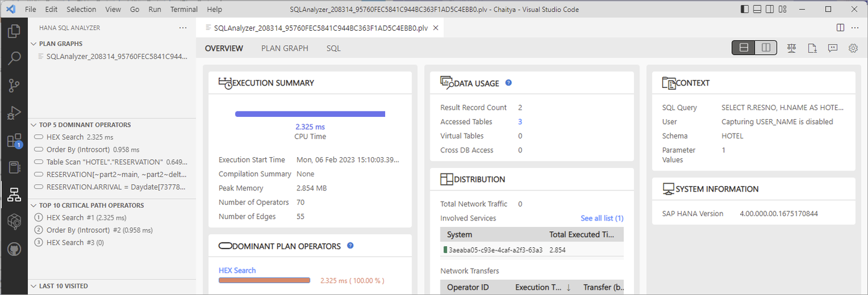Open the Terminal menu
The height and width of the screenshot is (295, 868).
click(184, 9)
